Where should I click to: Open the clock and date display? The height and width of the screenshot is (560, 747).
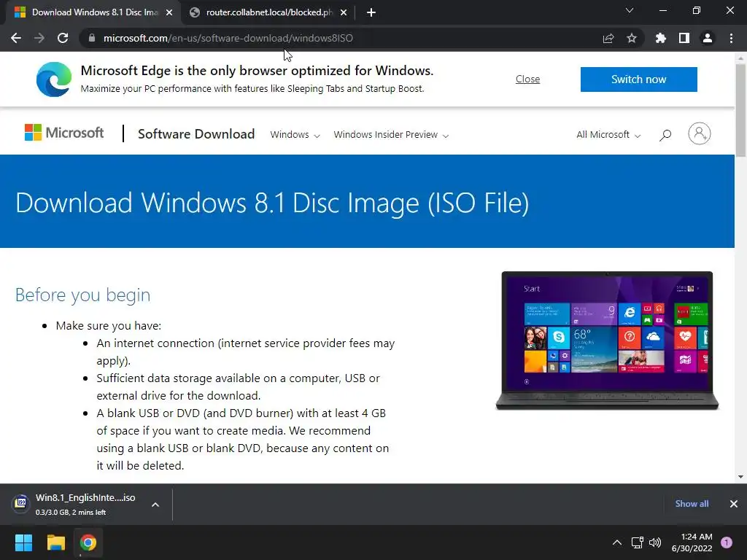[692, 542]
